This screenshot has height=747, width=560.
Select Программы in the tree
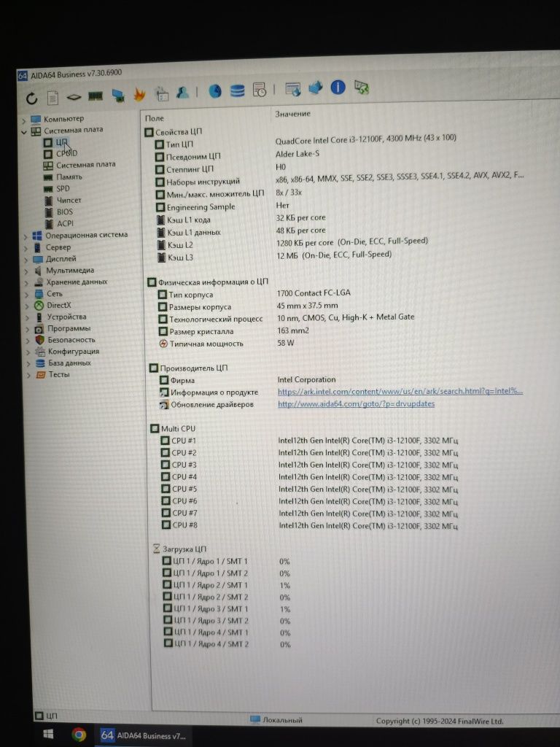[x=63, y=329]
